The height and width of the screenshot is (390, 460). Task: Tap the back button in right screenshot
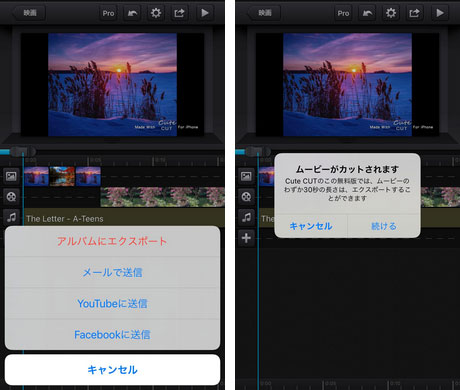point(264,13)
